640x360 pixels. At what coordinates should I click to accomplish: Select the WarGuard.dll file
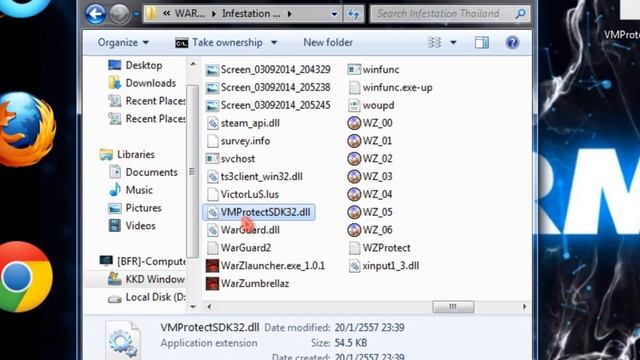243,230
